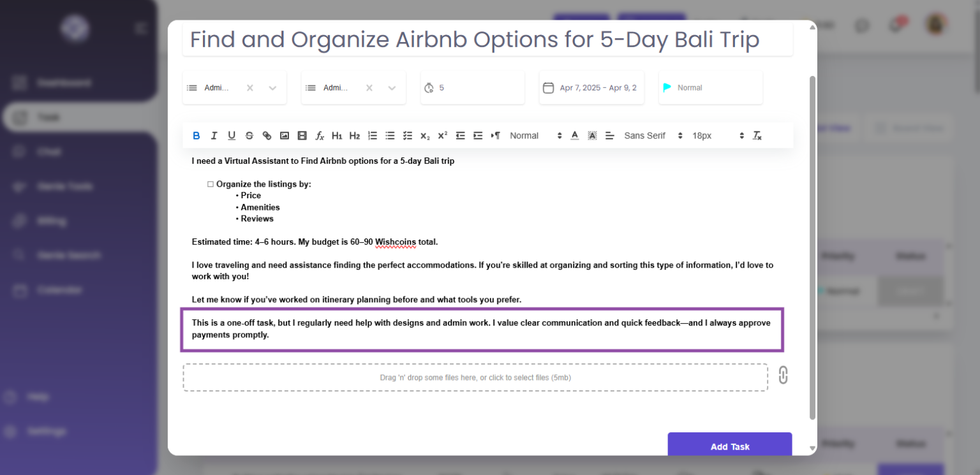Insert a hyperlink with link icon

point(267,136)
